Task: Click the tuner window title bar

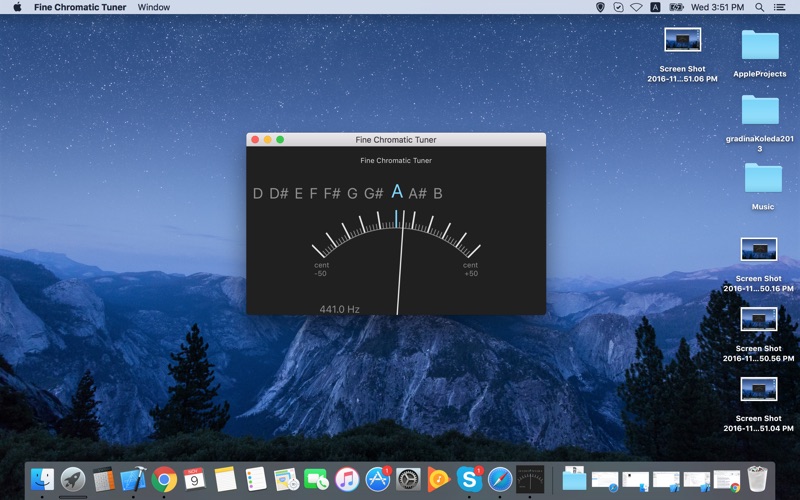Action: 396,139
